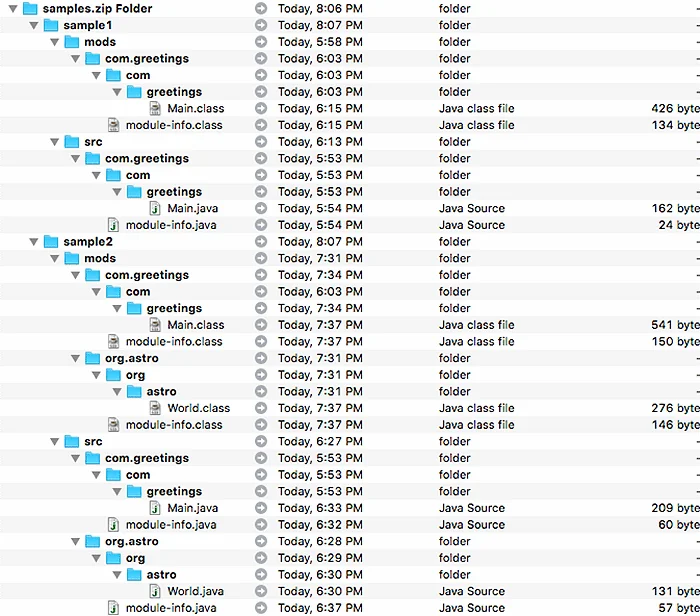Click 'Java Source' kind in World.java row
Screen dimensions: 700x616
471,591
